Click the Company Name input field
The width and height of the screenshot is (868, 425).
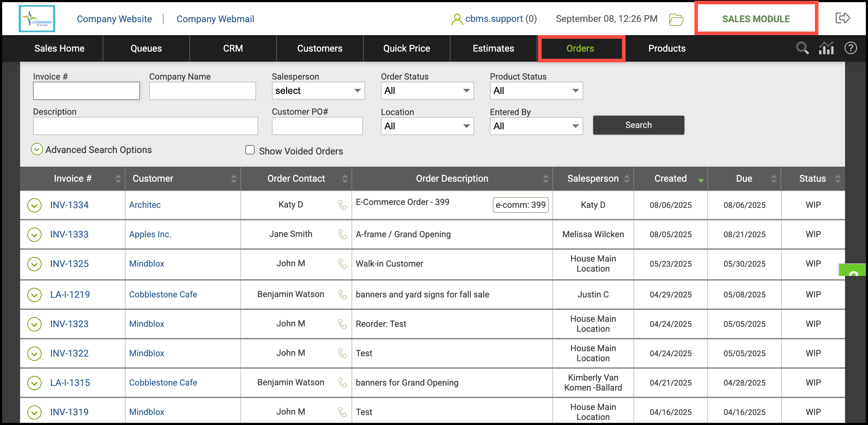[202, 91]
